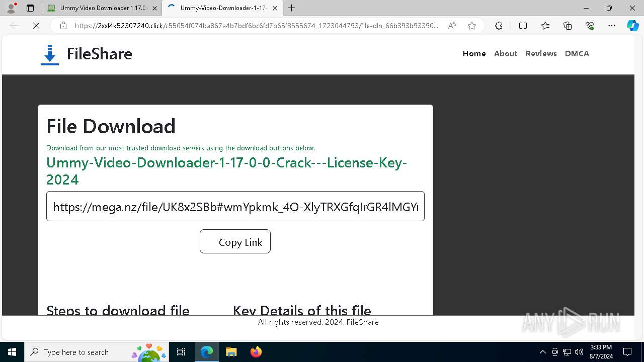Open the Edge profile icon
The width and height of the screenshot is (644, 362).
click(11, 8)
